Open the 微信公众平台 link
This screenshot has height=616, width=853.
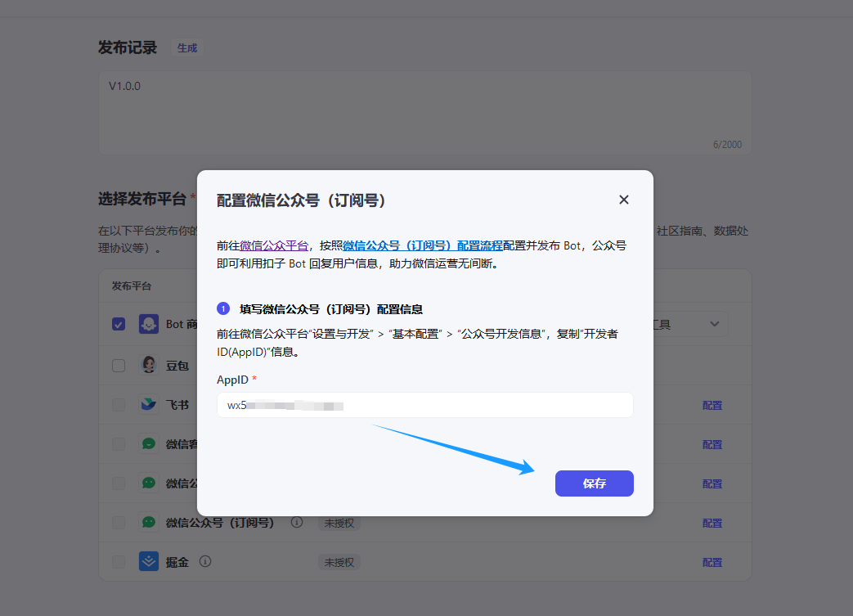pos(274,245)
